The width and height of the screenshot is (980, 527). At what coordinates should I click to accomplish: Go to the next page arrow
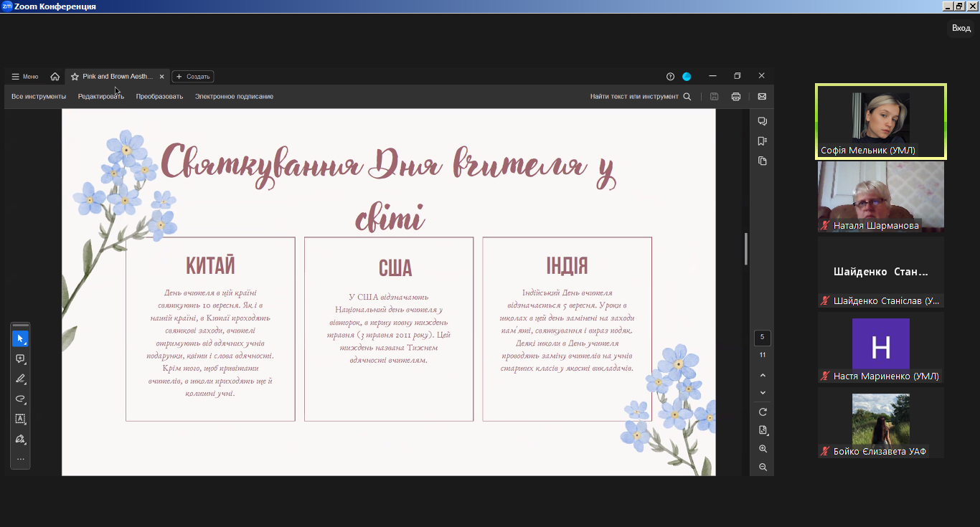pyautogui.click(x=763, y=393)
